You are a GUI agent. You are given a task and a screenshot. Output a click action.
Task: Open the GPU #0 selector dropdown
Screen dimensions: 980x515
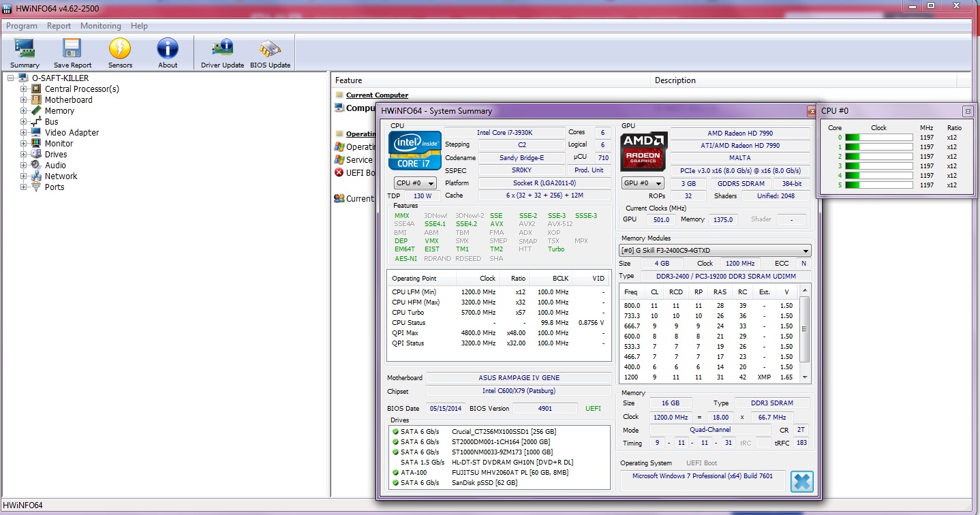point(643,183)
